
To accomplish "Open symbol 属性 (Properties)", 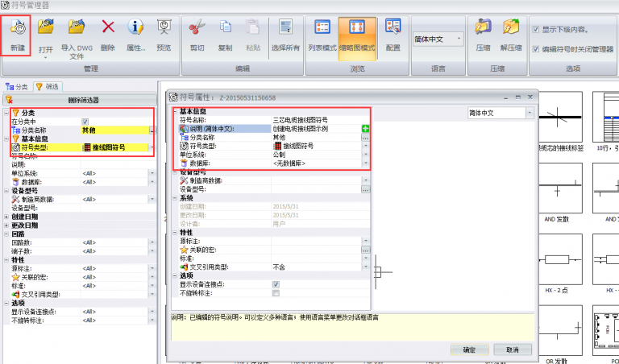I will click(135, 27).
